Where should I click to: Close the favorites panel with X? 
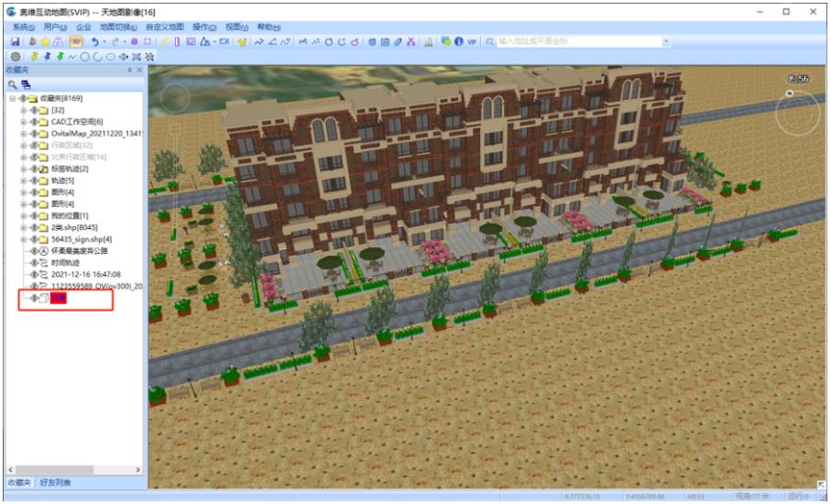pyautogui.click(x=139, y=70)
